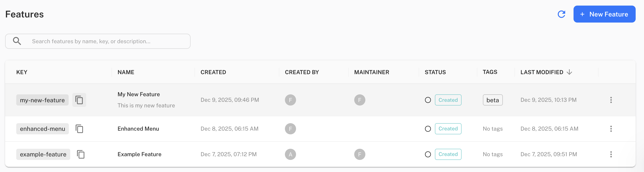
Task: Click the maintainer avatar for Example Feature
Action: coord(360,154)
